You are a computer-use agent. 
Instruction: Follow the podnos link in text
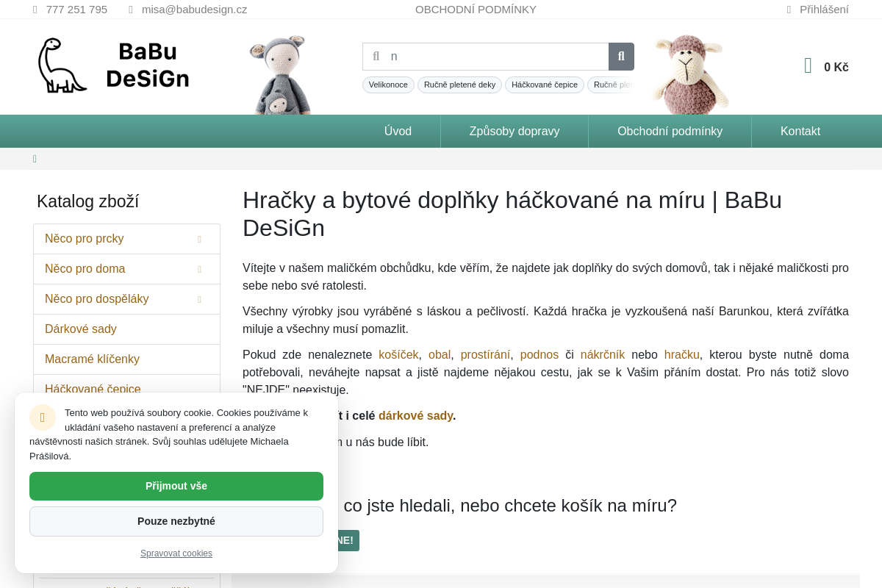[539, 354]
